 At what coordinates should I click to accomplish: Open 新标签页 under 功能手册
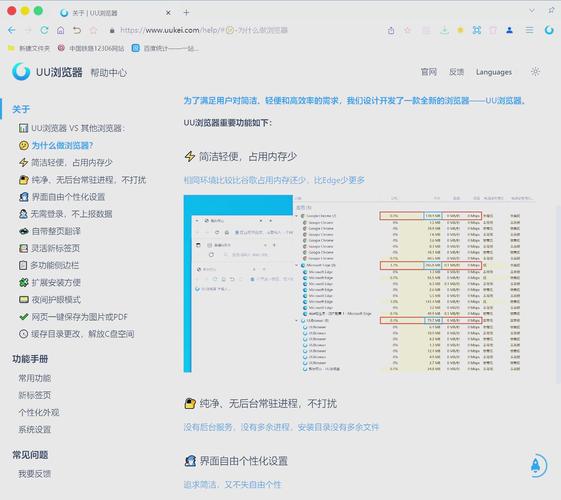pos(35,395)
